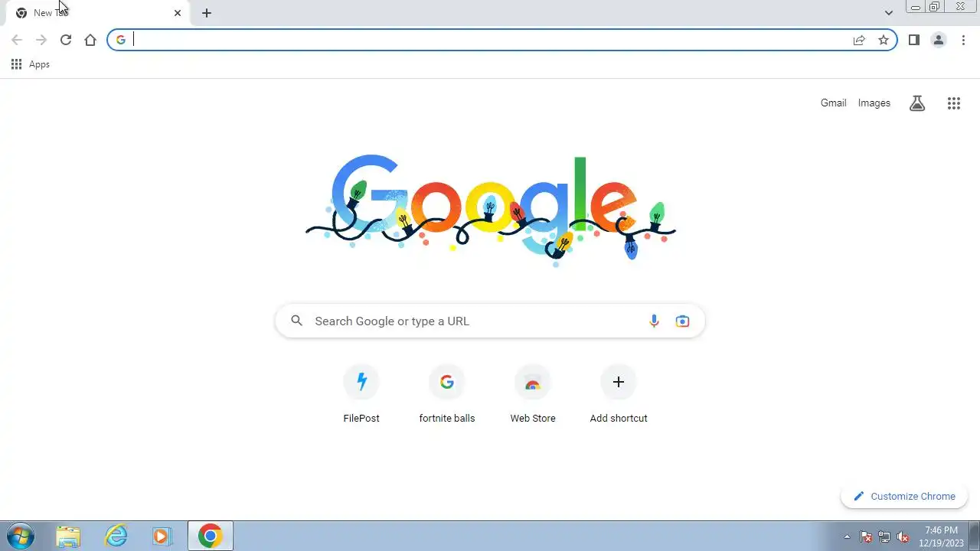Open the Web Store shortcut
The image size is (980, 551).
[533, 394]
